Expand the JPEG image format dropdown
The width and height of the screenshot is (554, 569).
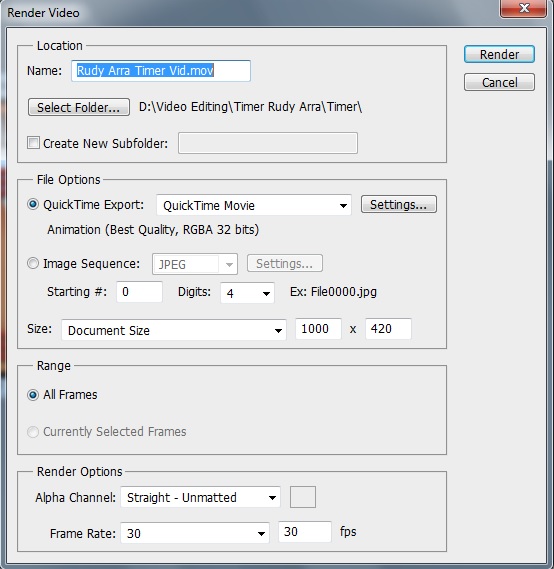[195, 264]
